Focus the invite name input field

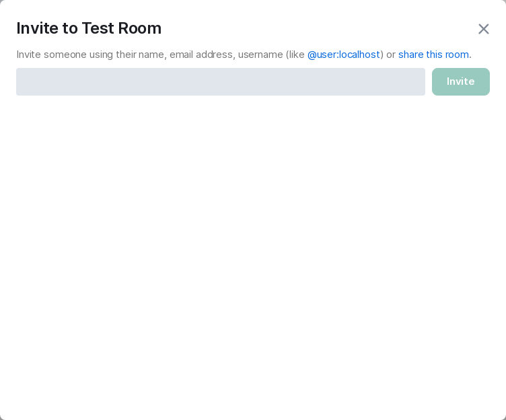tap(220, 81)
